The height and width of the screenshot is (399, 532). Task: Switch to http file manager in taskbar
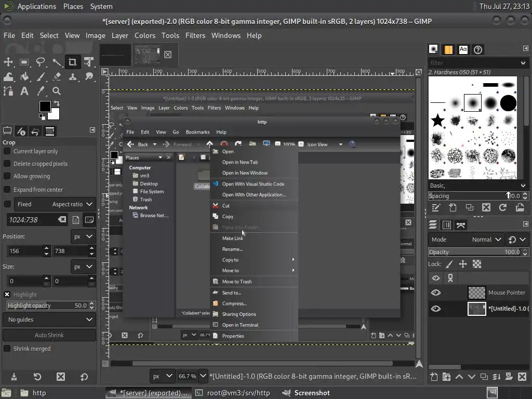click(x=33, y=393)
